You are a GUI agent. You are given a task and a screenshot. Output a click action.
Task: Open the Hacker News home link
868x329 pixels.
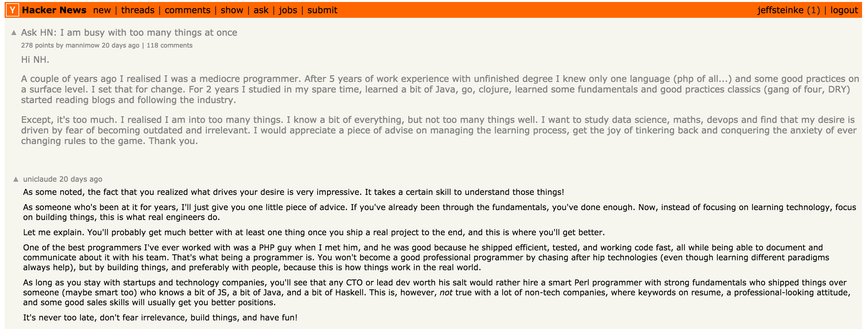(54, 10)
